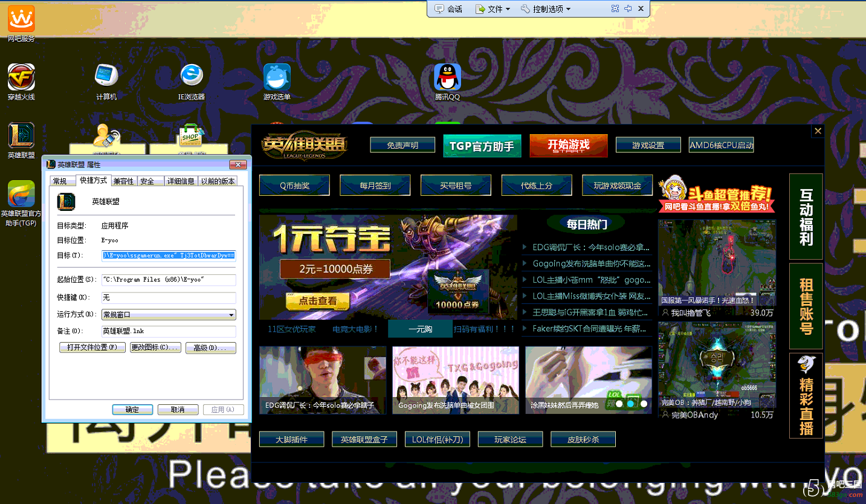This screenshot has height=504, width=866.
Task: Select the 电竞大电影 banner tab
Action: click(x=356, y=329)
